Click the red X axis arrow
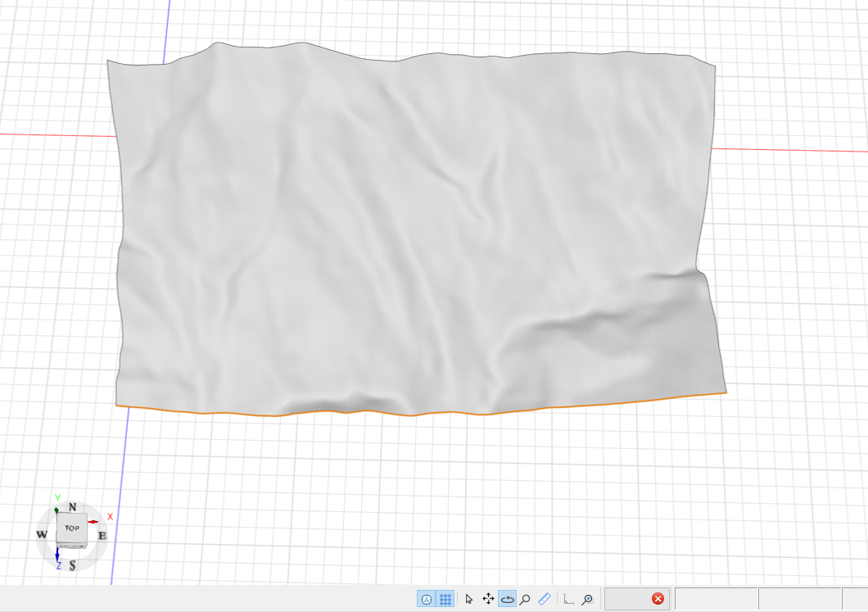This screenshot has width=868, height=612. click(x=95, y=521)
